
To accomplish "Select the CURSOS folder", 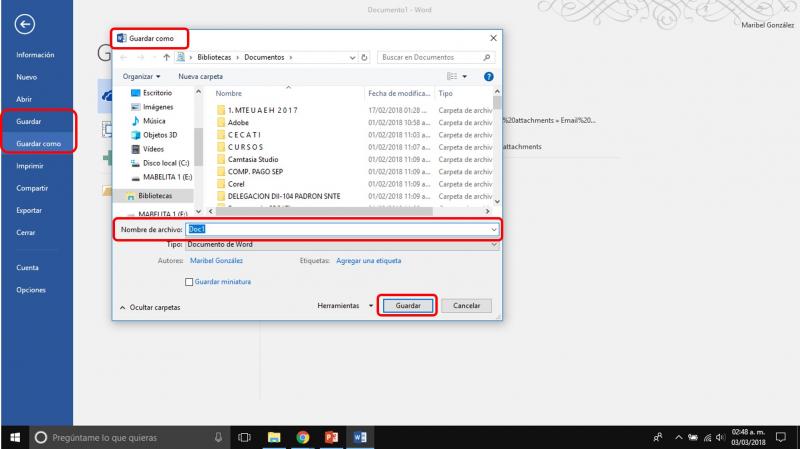I will tap(245, 147).
